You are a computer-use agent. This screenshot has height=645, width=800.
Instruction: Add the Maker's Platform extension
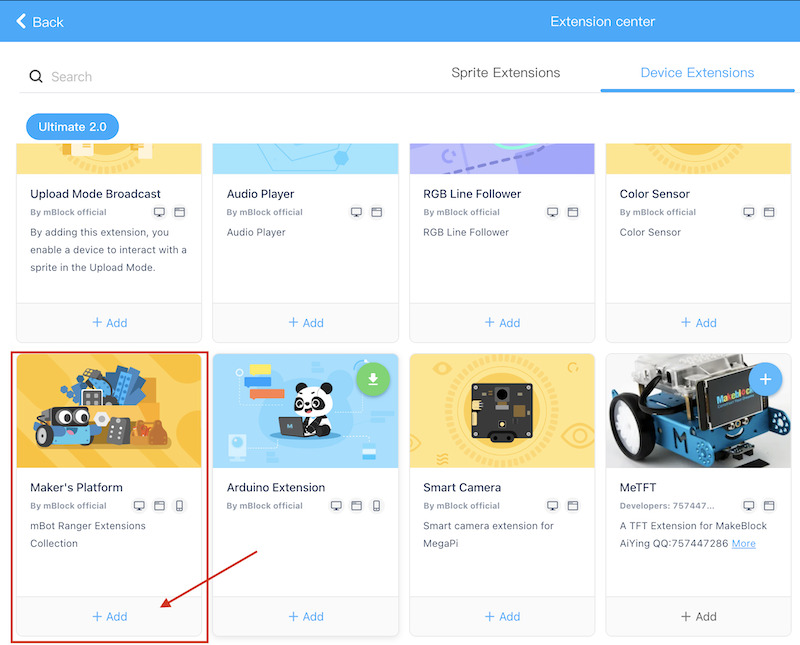coord(109,616)
